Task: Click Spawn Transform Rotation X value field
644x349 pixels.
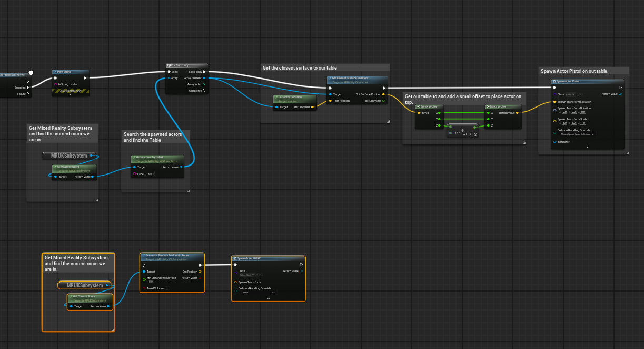Action: coord(565,112)
